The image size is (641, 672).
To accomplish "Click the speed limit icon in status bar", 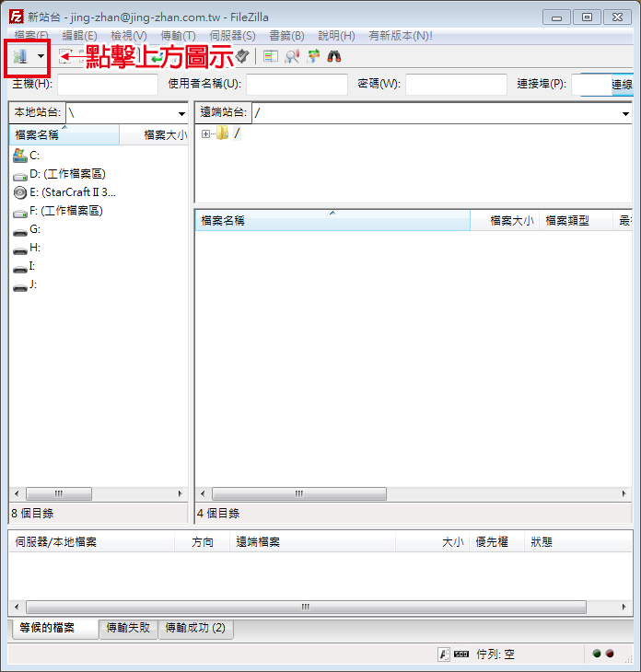I will (461, 654).
